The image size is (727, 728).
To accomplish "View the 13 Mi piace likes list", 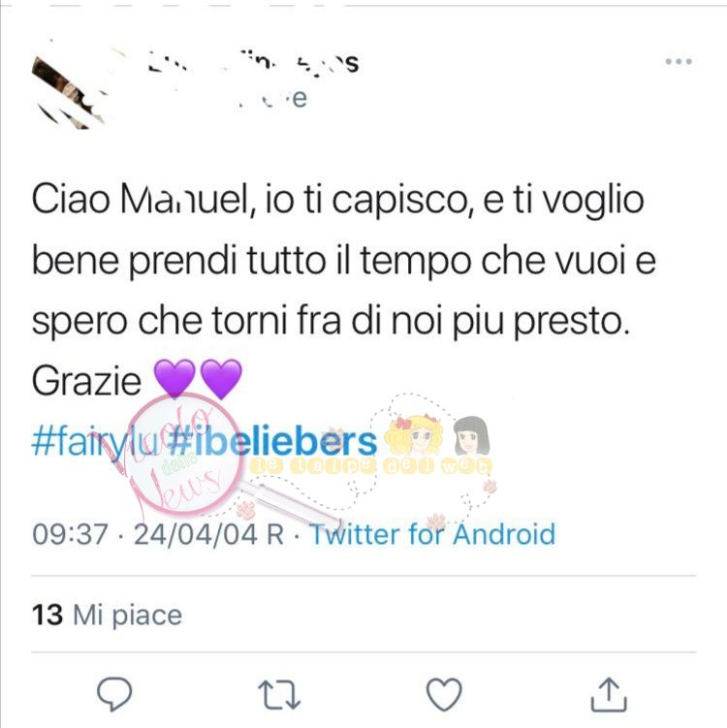I will click(x=107, y=615).
